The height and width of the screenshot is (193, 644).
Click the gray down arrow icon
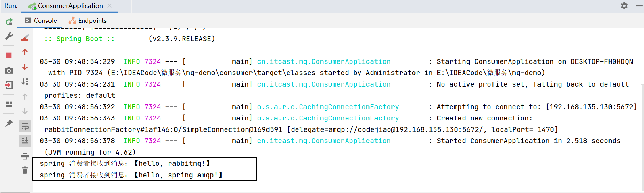(25, 111)
